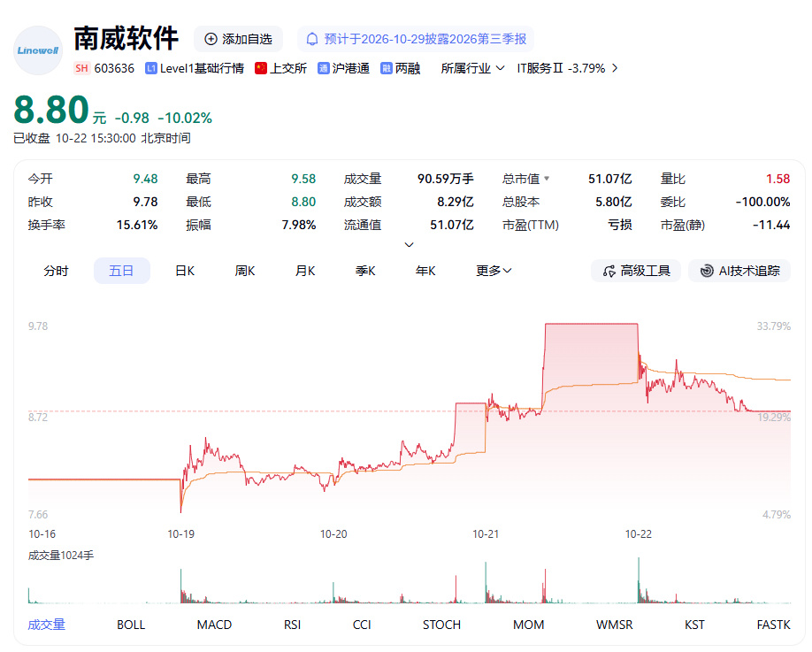This screenshot has height=652, width=812.
Task: Select the 成交量 indicator
Action: (x=47, y=625)
